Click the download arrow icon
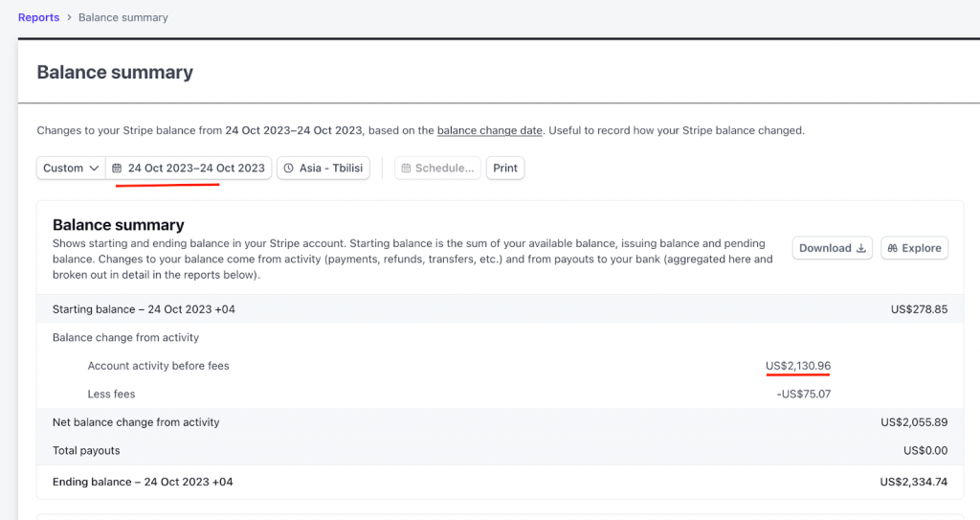The image size is (980, 520). [861, 248]
